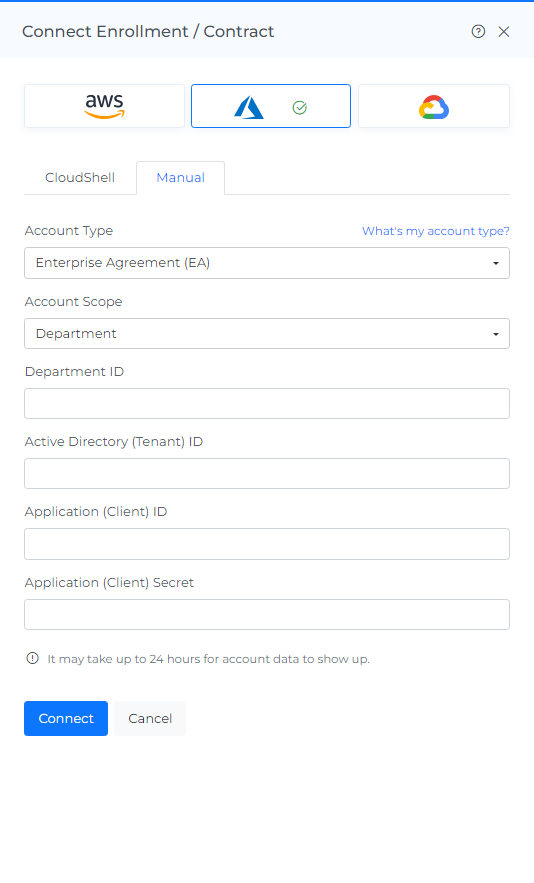The height and width of the screenshot is (883, 534).
Task: Switch to the Manual tab
Action: (x=180, y=177)
